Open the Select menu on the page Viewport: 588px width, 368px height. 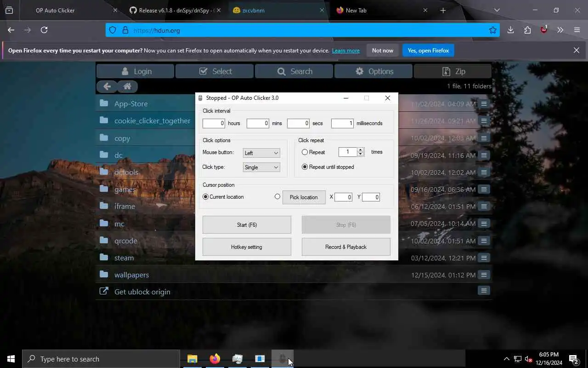pos(215,71)
